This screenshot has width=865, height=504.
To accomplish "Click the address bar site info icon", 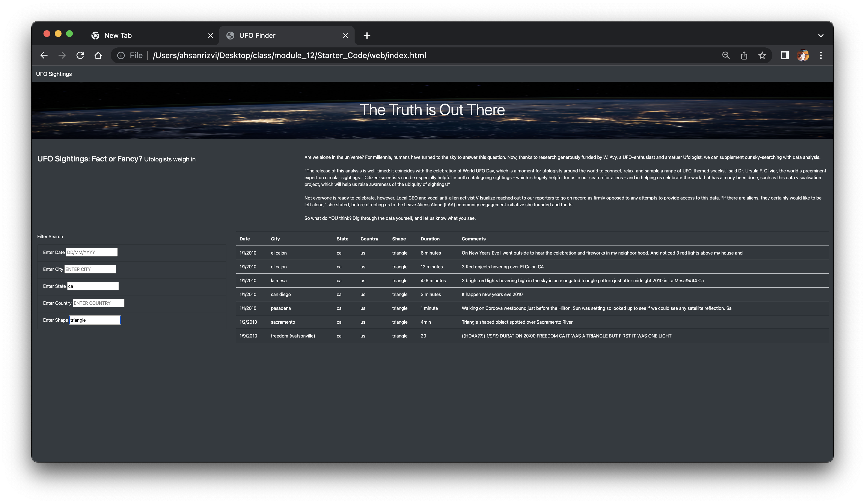I will tap(121, 55).
